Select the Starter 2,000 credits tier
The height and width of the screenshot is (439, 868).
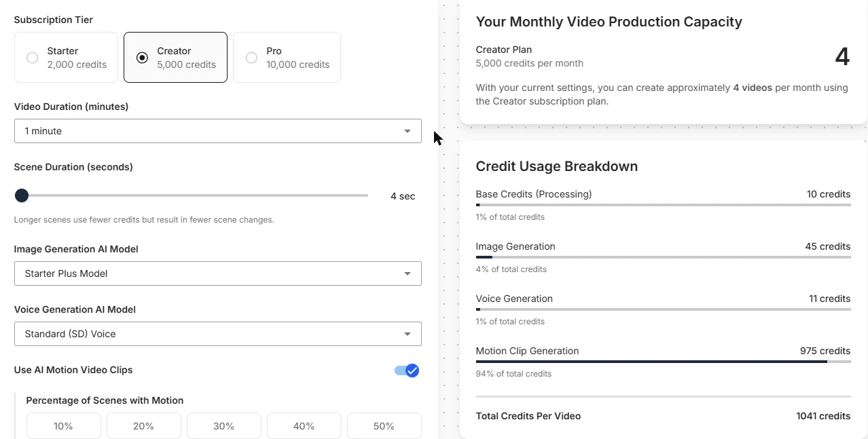click(66, 58)
